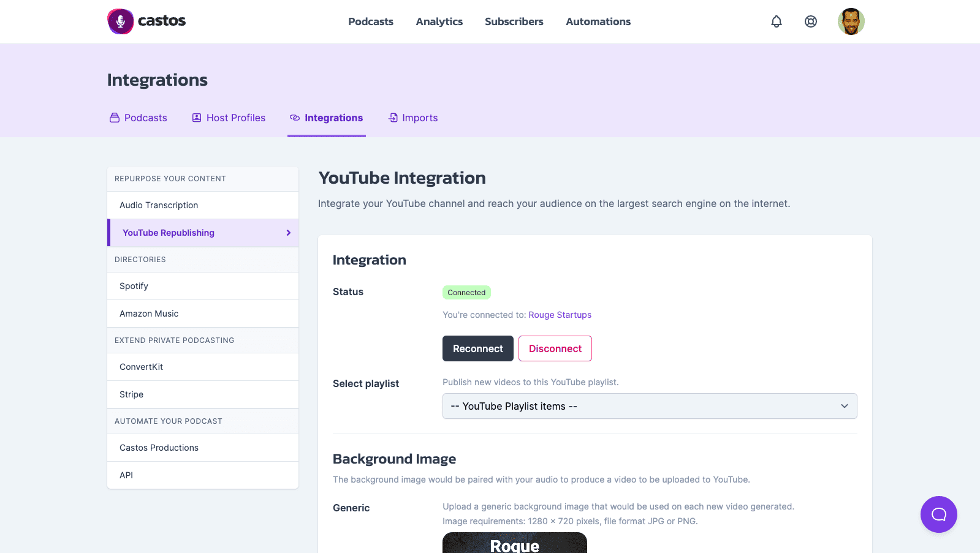Follow the Rouge Startups channel link
The height and width of the screenshot is (553, 980).
(560, 315)
